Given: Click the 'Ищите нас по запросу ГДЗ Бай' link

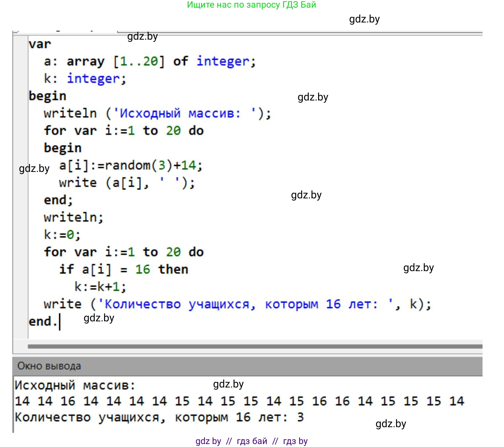Looking at the screenshot, I should pos(251,5).
